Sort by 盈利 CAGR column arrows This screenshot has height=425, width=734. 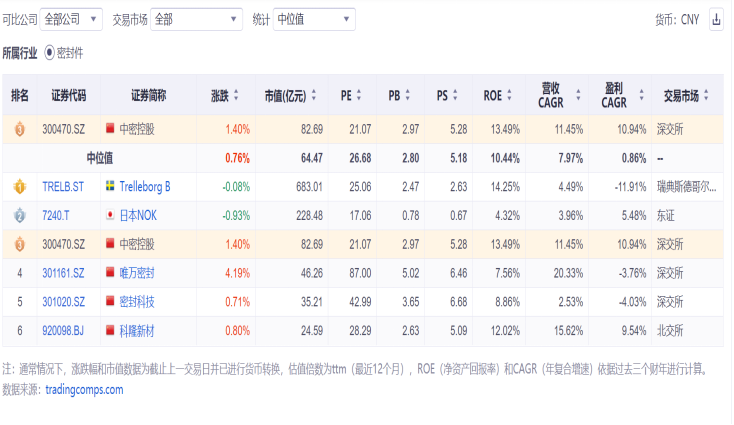click(x=641, y=95)
